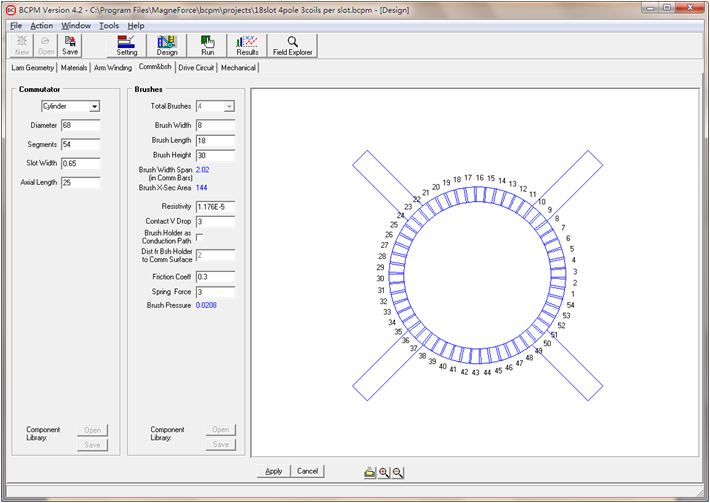
Task: Open the Action menu
Action: click(42, 25)
